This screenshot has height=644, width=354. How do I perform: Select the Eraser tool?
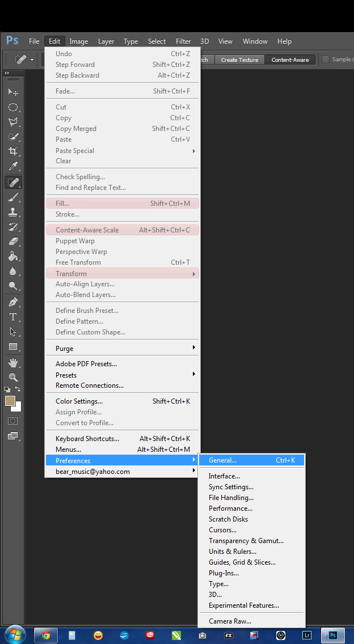pyautogui.click(x=13, y=241)
